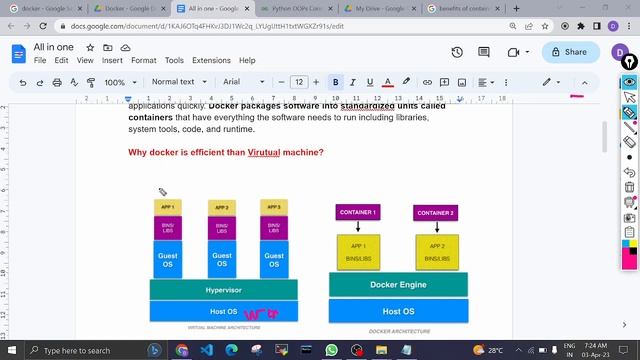Viewport: 640px width, 360px height.
Task: Print the document with printer icon
Action: coord(57,83)
